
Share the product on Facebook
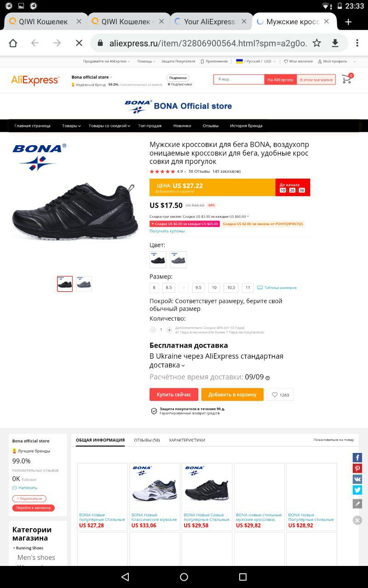pos(357,458)
